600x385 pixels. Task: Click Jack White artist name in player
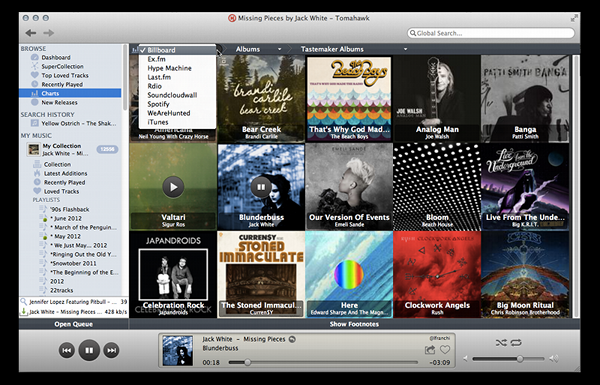pyautogui.click(x=217, y=339)
